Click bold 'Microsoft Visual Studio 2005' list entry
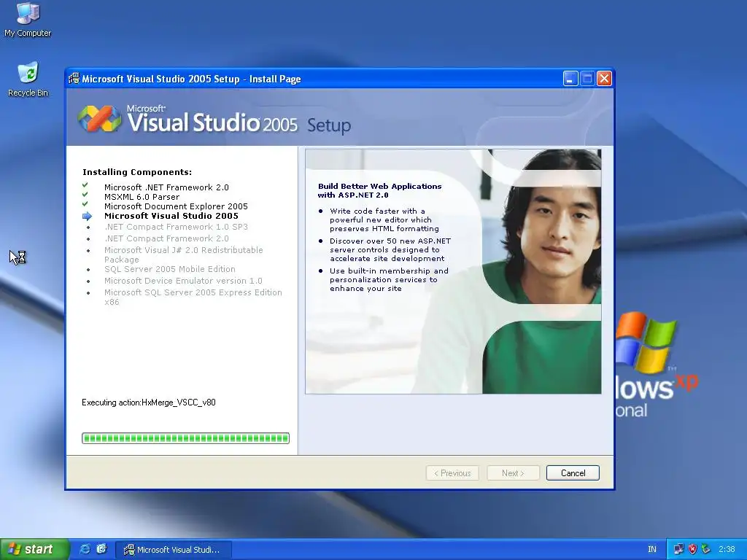This screenshot has height=560, width=747. (171, 216)
